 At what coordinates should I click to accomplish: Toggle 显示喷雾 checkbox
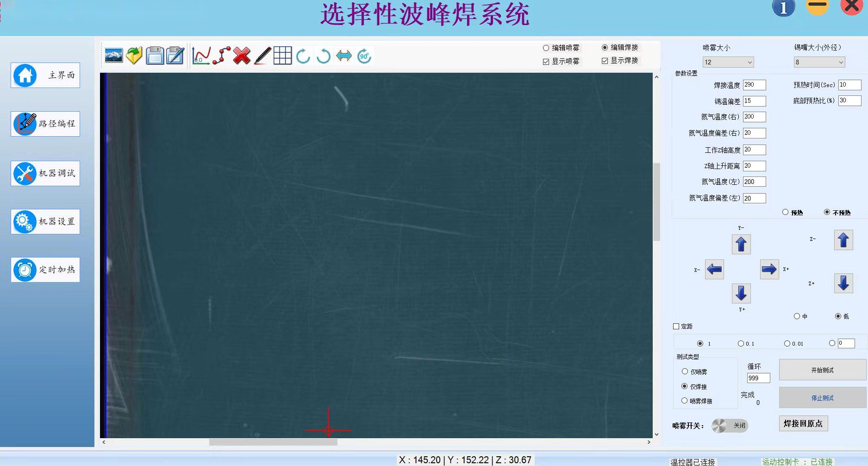(x=546, y=62)
